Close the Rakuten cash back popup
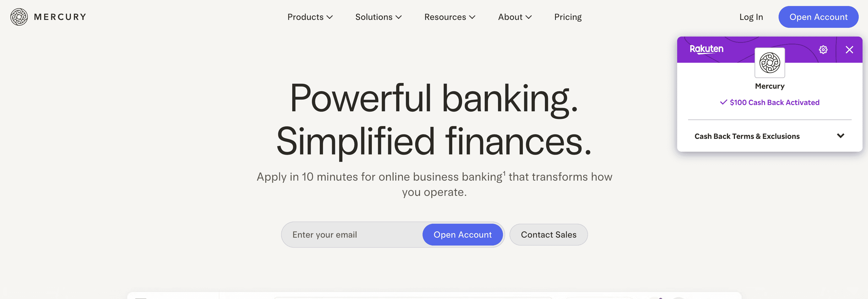This screenshot has height=299, width=868. (x=849, y=50)
